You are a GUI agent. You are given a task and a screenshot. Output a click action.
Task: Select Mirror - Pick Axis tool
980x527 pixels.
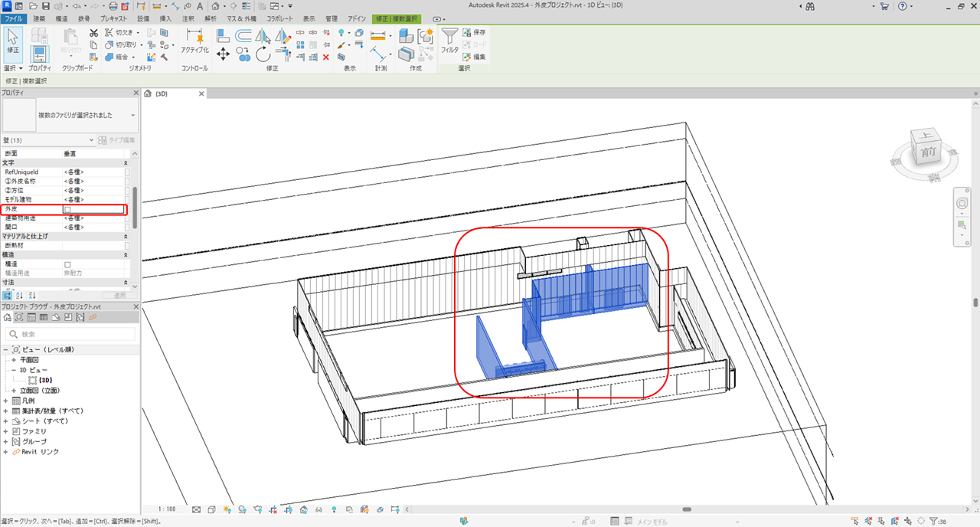(263, 34)
